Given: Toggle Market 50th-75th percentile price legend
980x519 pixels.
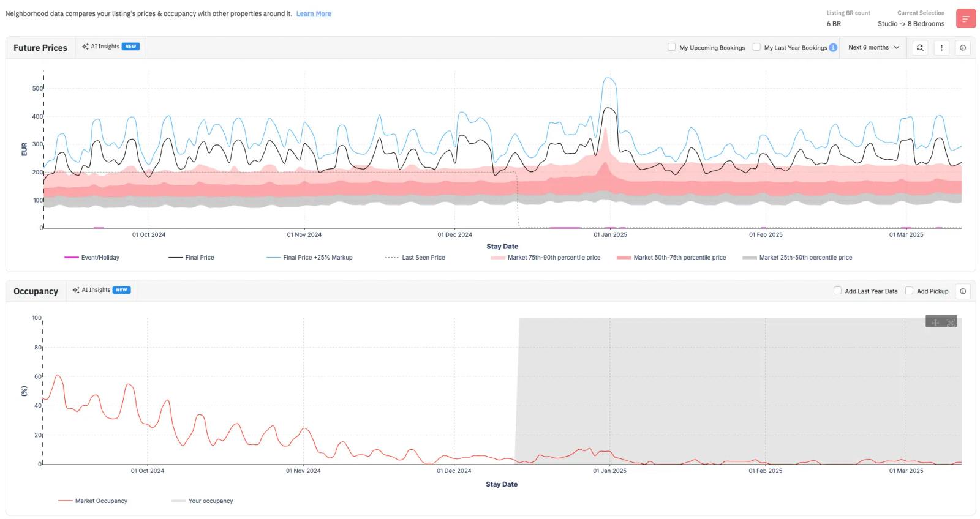Looking at the screenshot, I should (x=671, y=258).
